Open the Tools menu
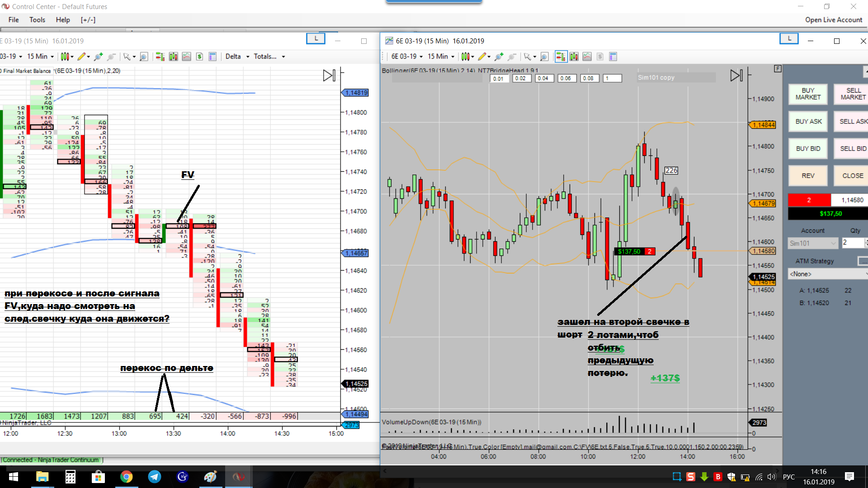 point(37,20)
